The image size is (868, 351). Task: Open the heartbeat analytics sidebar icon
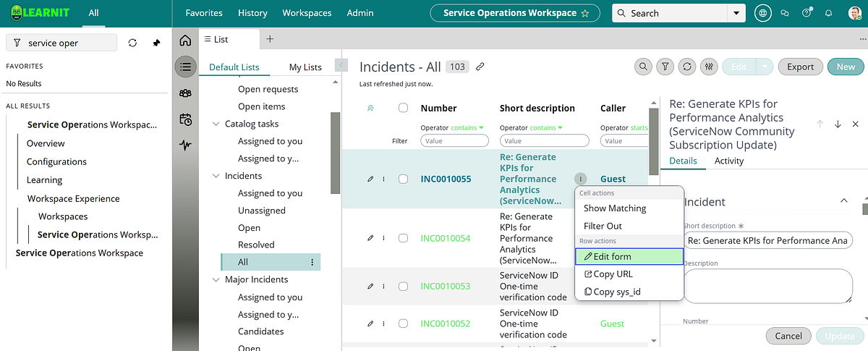(186, 145)
